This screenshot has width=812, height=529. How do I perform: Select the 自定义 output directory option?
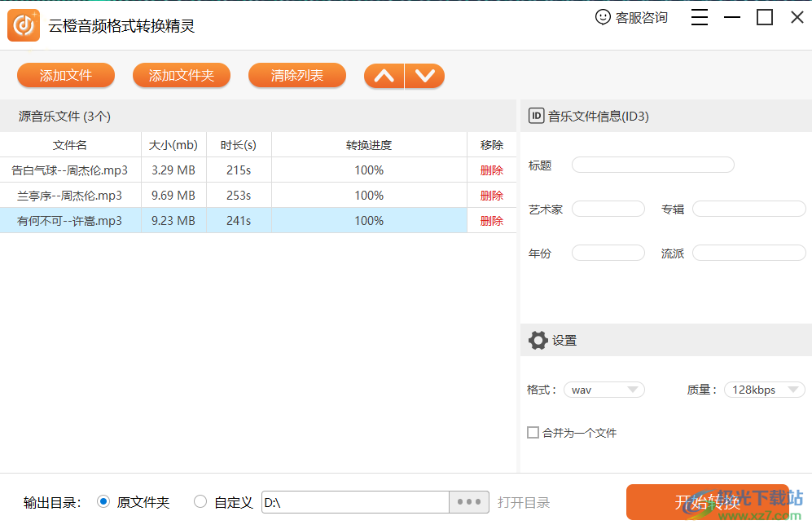(x=200, y=501)
